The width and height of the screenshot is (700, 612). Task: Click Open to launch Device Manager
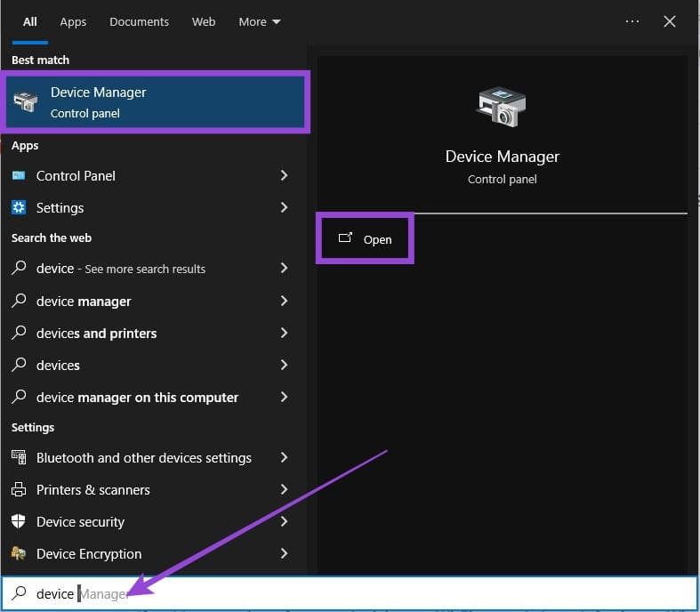(366, 238)
